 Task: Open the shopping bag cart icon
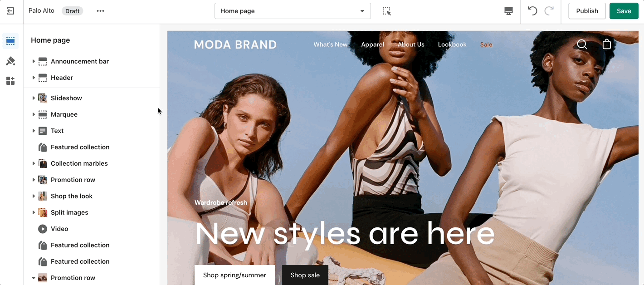tap(607, 44)
